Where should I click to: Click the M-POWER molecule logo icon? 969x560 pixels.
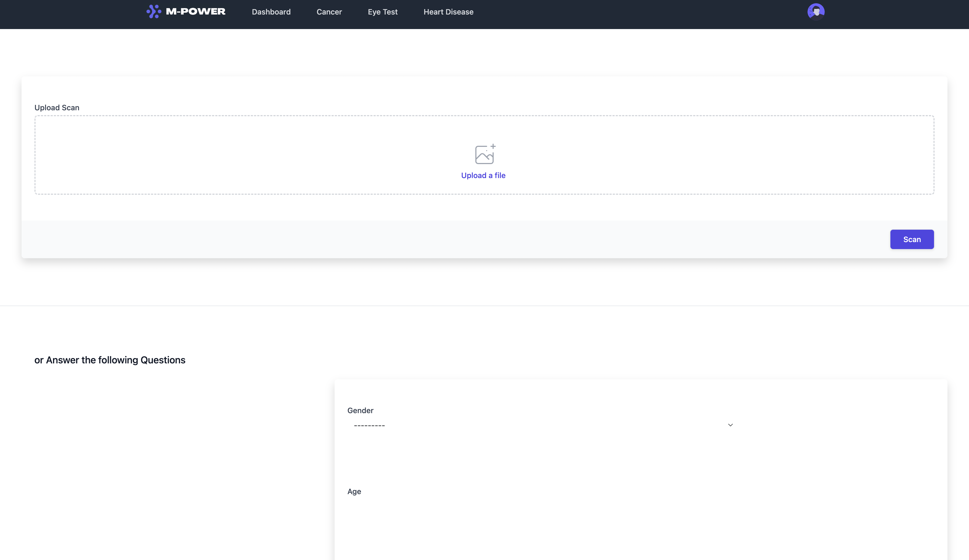[154, 12]
